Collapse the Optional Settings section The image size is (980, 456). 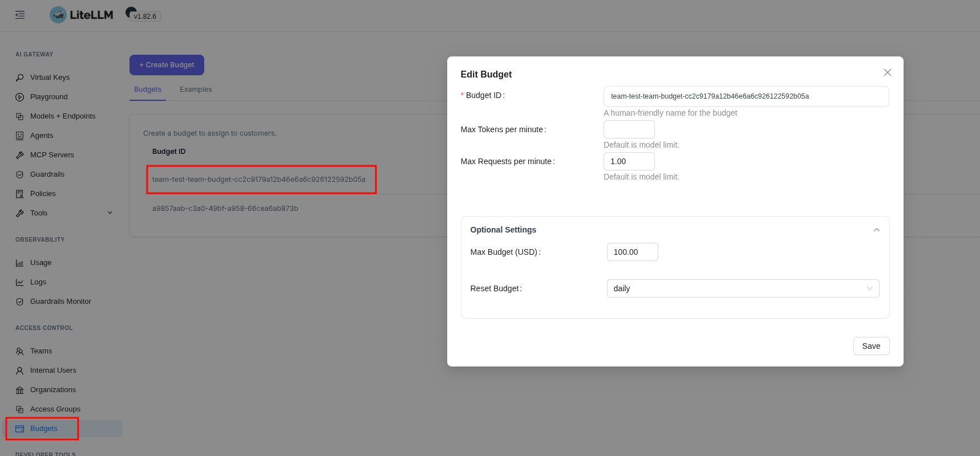pos(877,230)
